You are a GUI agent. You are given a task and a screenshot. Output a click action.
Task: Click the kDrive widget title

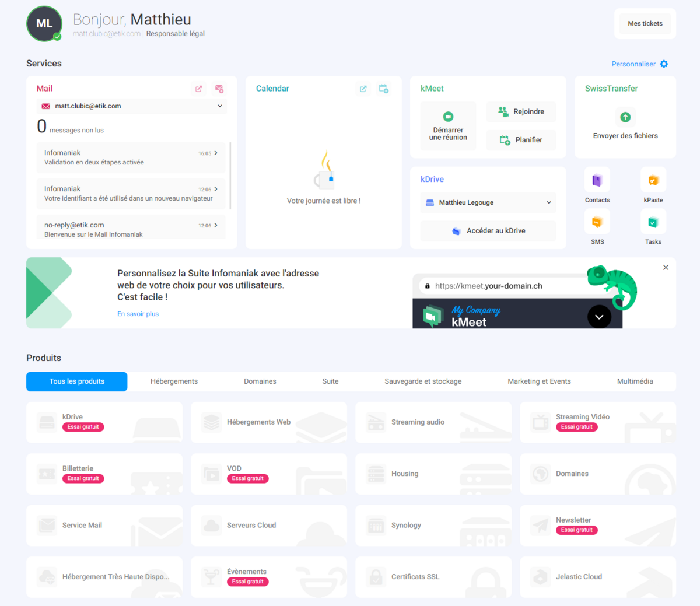[432, 180]
